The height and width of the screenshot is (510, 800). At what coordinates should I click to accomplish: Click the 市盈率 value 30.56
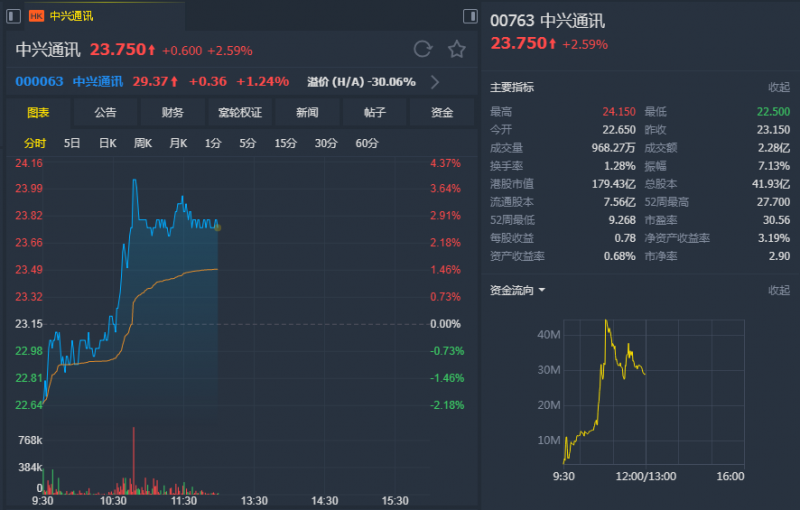click(777, 220)
